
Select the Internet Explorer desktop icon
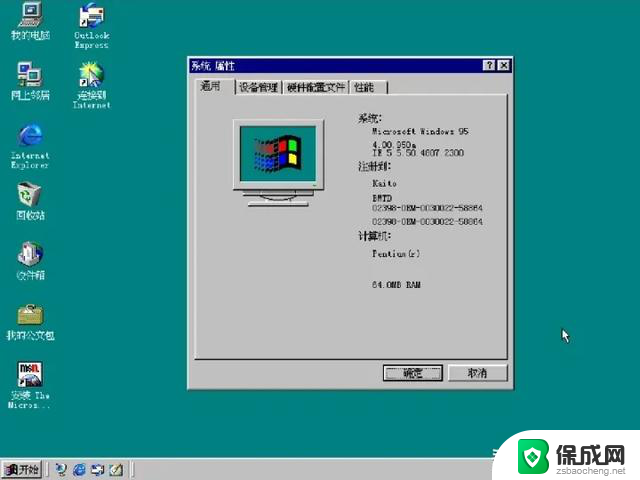[30, 146]
